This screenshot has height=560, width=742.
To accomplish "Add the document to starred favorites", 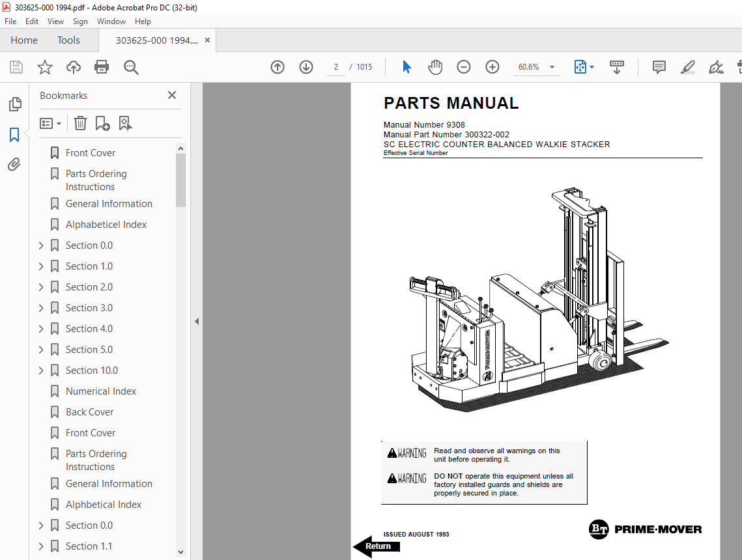I will [x=45, y=67].
